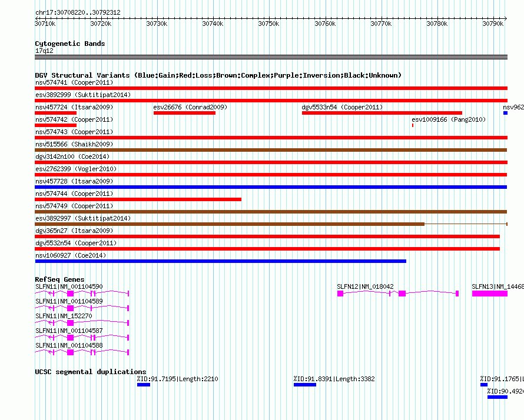
Task: Select the esv26676 (Conrad2009) loss segment
Action: pos(184,113)
